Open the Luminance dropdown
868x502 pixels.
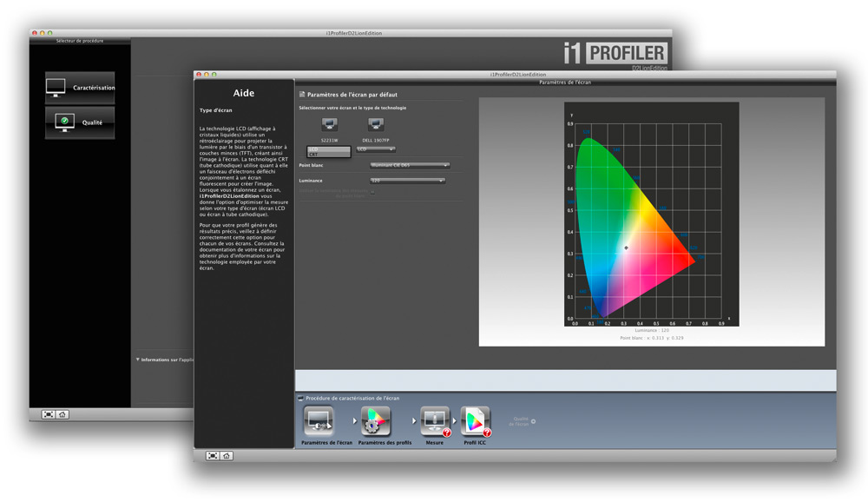(x=407, y=181)
